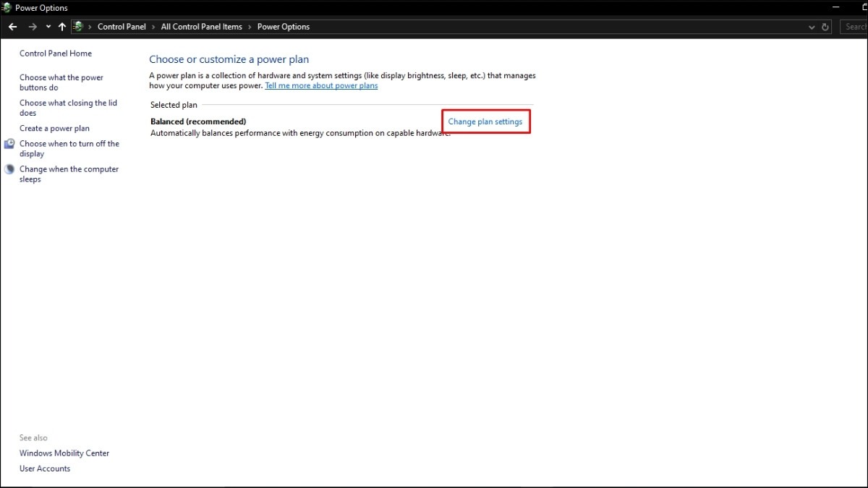Navigate to All Control Panel Items breadcrumb
Image resolution: width=868 pixels, height=488 pixels.
201,27
